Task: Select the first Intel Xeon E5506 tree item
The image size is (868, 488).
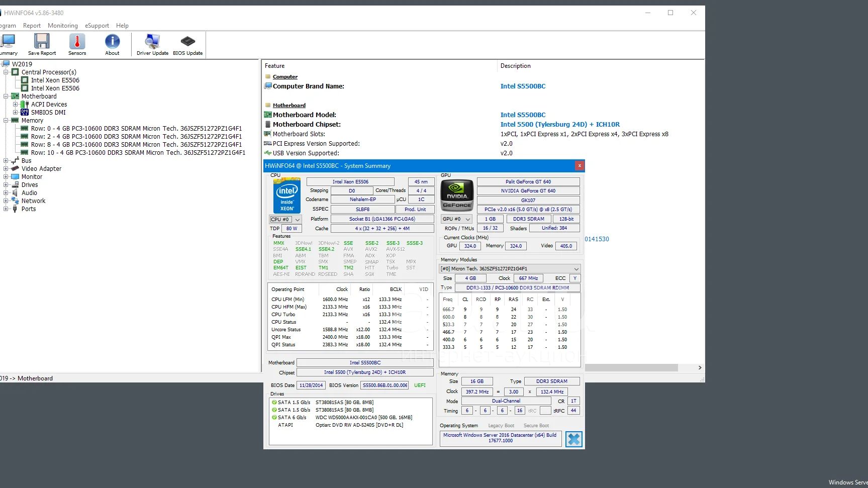Action: 55,80
